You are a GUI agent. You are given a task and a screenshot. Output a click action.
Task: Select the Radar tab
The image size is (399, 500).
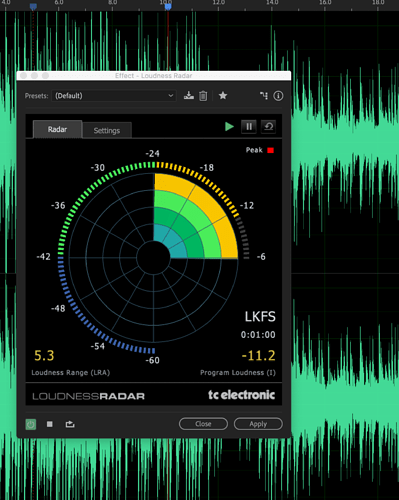click(57, 129)
